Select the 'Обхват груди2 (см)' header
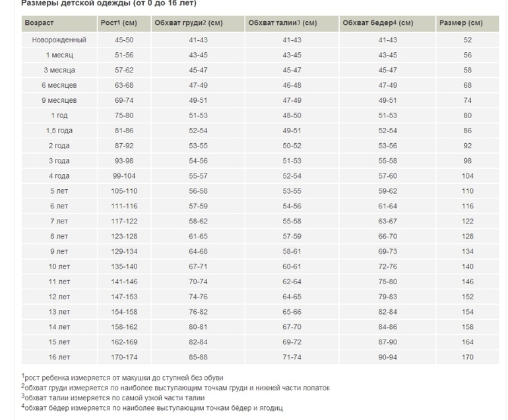The height and width of the screenshot is (420, 508). coord(188,23)
